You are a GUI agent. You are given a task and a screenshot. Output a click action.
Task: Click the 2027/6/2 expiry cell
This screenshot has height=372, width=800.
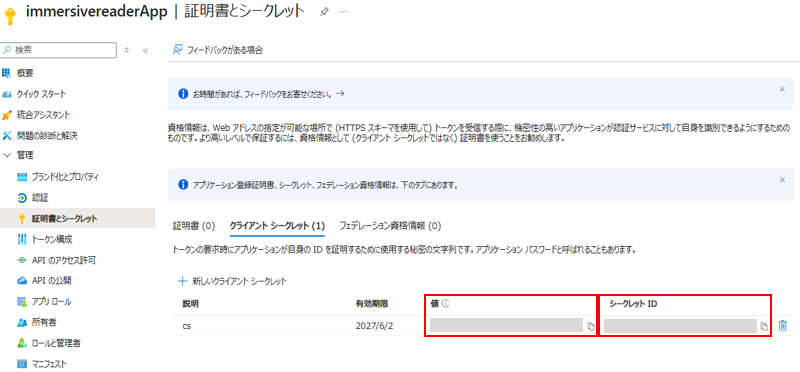click(374, 326)
